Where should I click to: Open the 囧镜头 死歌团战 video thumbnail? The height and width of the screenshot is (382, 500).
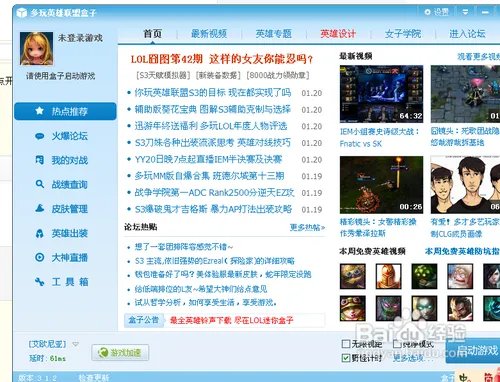(x=465, y=94)
